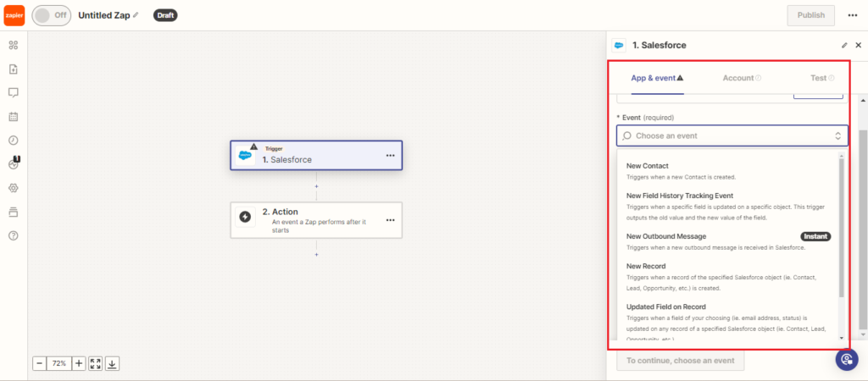Click the fit-to-view expand arrows icon
The image size is (868, 381).
click(96, 363)
